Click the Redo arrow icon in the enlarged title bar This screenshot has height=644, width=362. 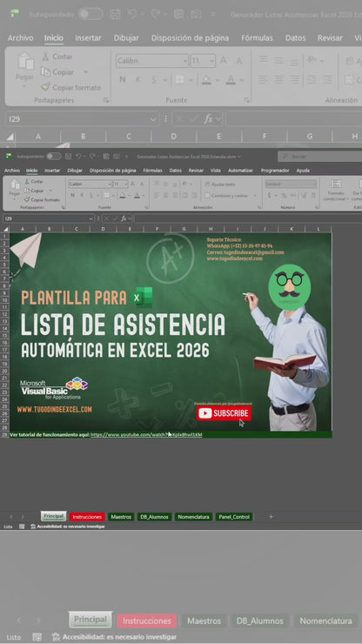coord(155,15)
